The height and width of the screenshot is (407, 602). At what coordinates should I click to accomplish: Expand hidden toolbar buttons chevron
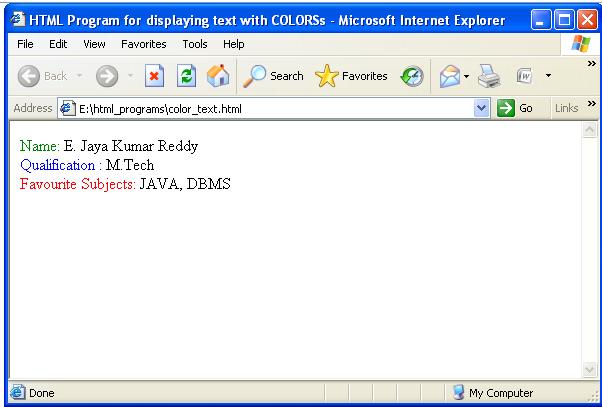click(x=592, y=63)
